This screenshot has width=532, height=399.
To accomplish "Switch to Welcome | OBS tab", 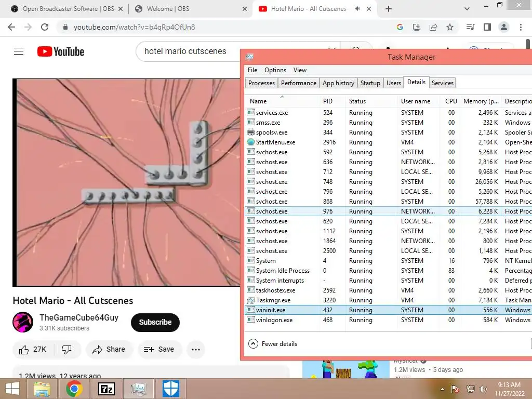I will (190, 9).
